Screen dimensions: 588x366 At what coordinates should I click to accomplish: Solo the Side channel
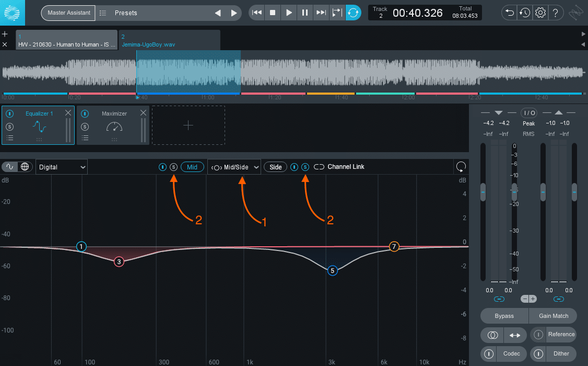tap(305, 167)
